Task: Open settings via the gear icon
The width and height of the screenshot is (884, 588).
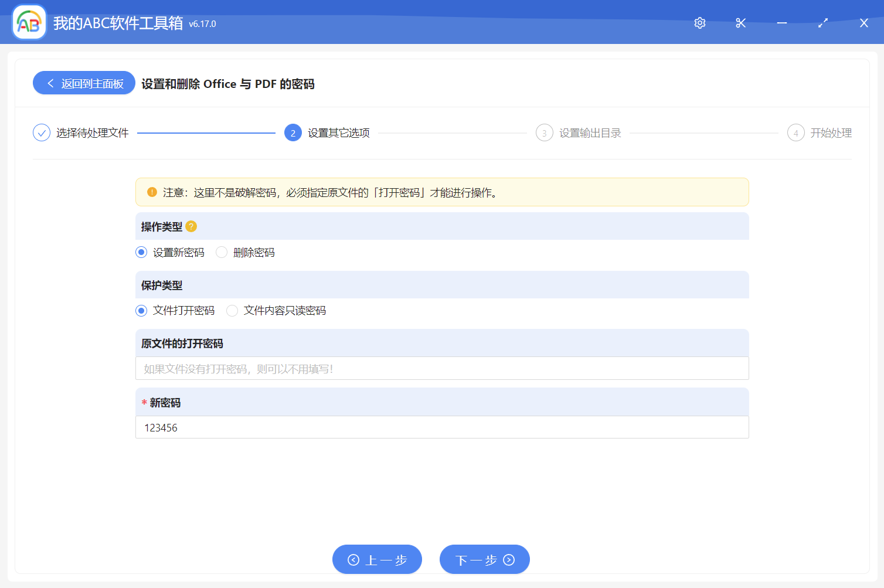Action: [x=699, y=23]
